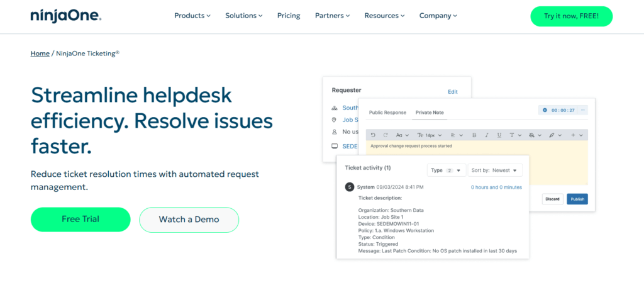Click 'Policy: 1.a. Windows Workstation' text

tap(396, 230)
